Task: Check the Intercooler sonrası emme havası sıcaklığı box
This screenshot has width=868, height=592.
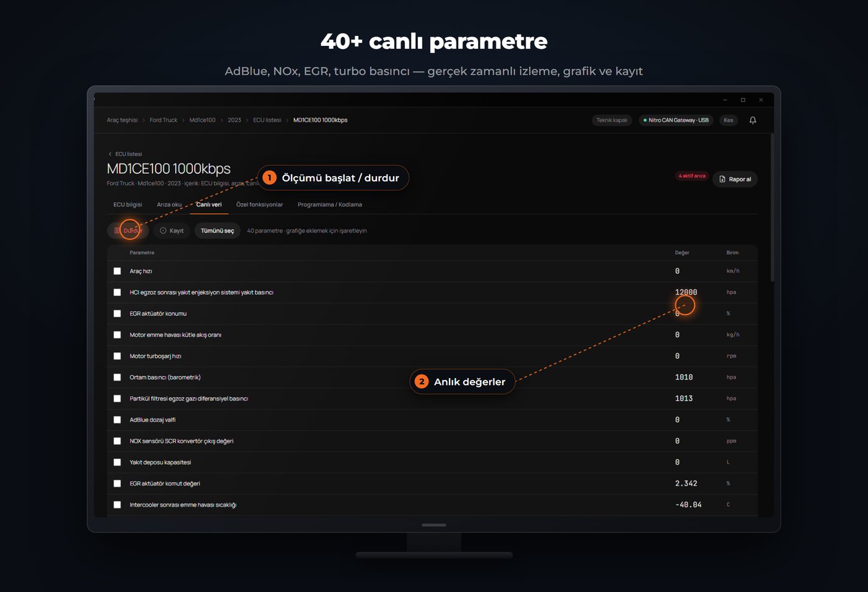Action: 117,505
